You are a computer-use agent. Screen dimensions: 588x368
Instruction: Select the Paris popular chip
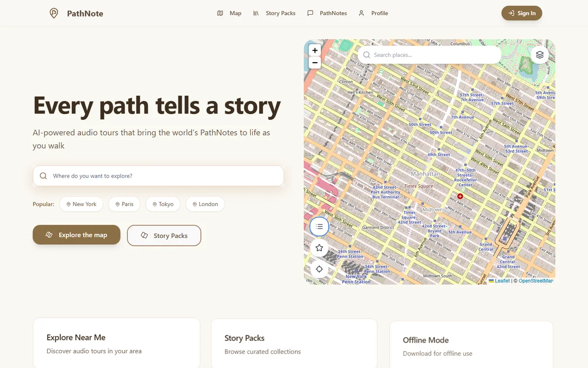(x=124, y=204)
